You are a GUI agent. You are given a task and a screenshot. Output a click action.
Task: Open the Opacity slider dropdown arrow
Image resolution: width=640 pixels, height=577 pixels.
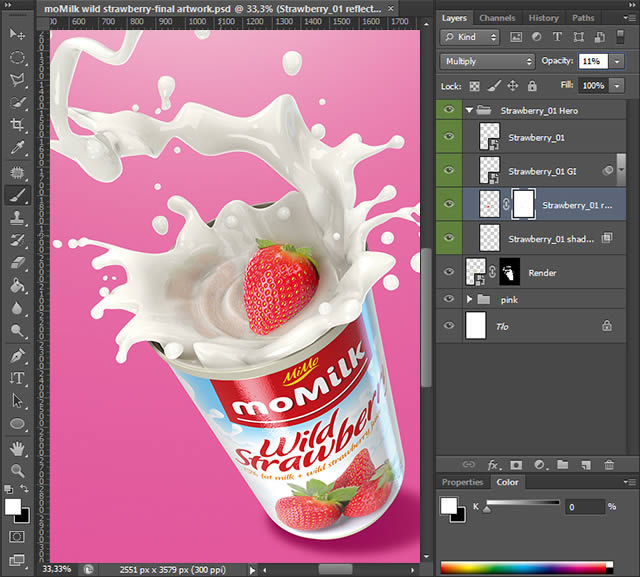tap(617, 61)
